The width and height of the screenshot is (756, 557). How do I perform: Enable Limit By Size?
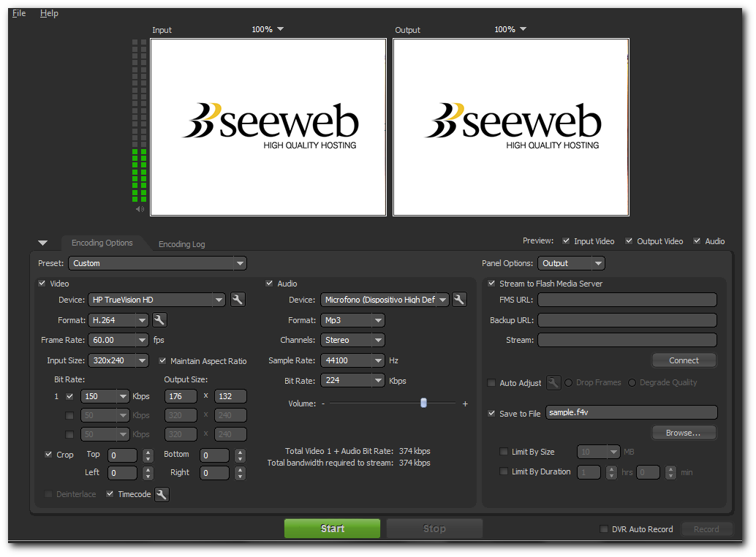click(x=504, y=452)
